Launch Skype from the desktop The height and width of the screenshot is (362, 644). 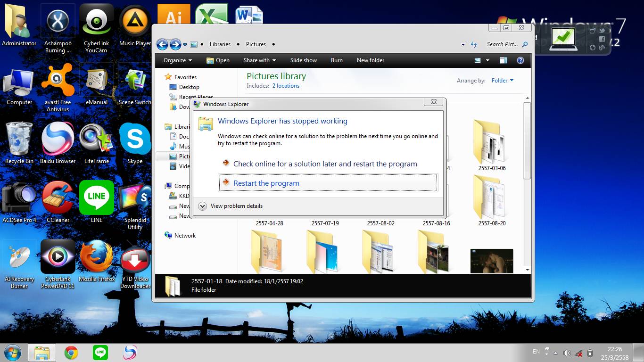click(135, 143)
